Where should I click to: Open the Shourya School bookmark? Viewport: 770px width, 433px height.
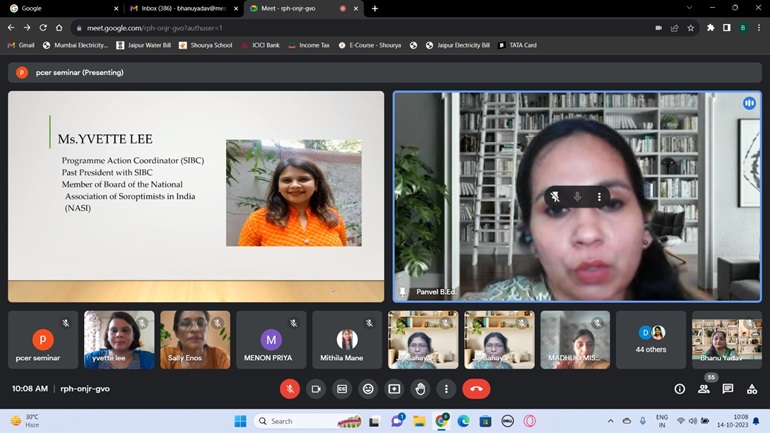tap(209, 45)
